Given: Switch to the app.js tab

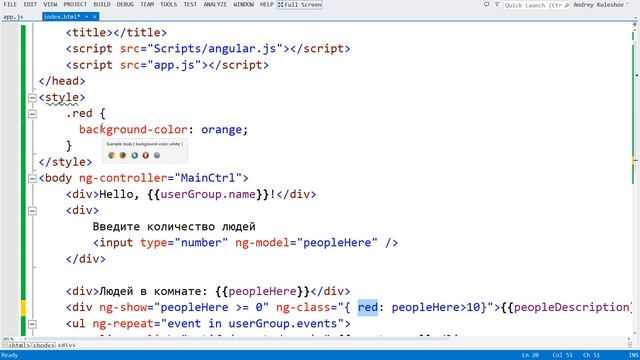Looking at the screenshot, I should (x=13, y=17).
